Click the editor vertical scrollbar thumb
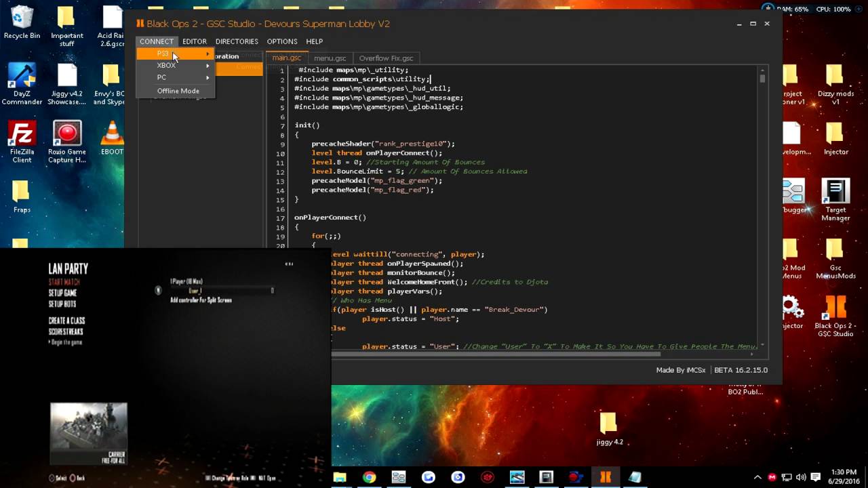 click(762, 79)
